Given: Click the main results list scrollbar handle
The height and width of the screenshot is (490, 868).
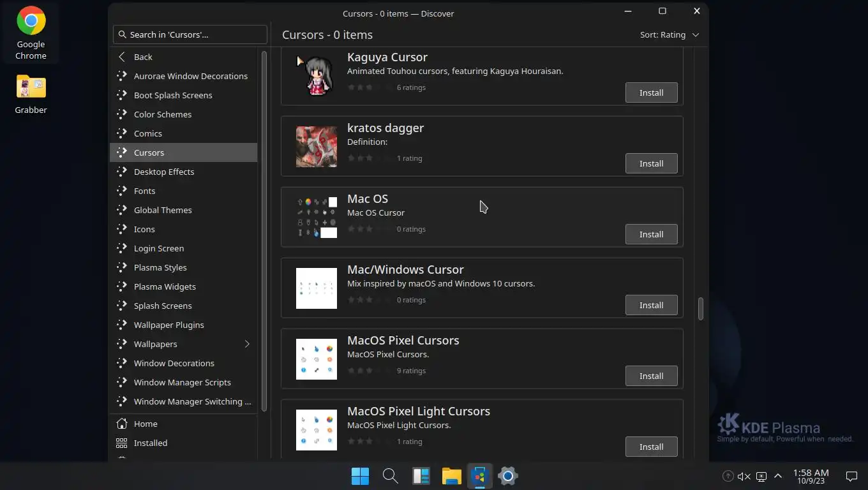Looking at the screenshot, I should 700,309.
